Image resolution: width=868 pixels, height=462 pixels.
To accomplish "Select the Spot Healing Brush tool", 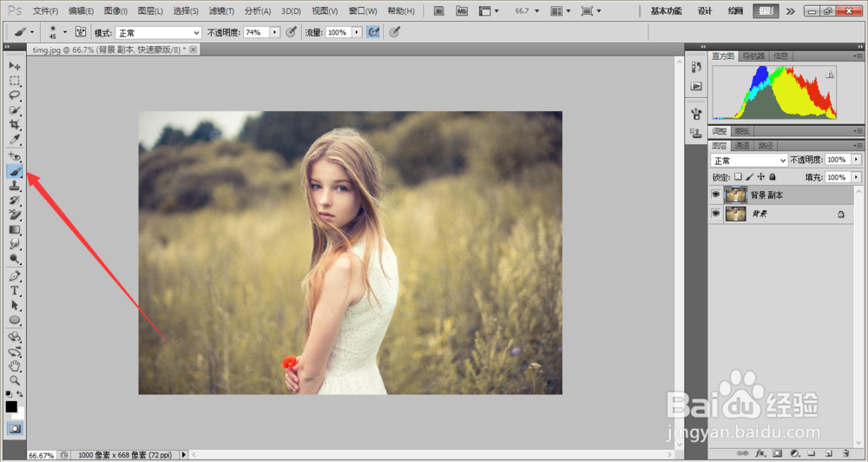I will click(x=15, y=157).
